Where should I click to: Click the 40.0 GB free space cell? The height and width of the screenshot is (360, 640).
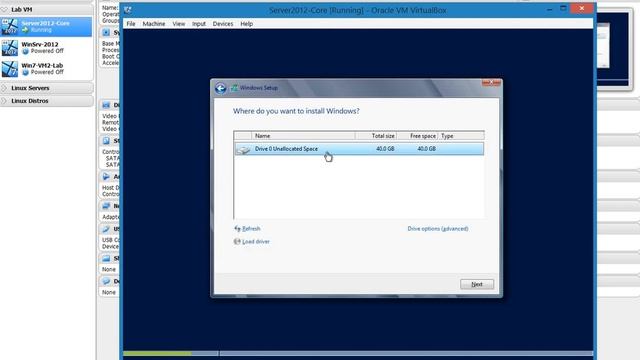[x=427, y=149]
